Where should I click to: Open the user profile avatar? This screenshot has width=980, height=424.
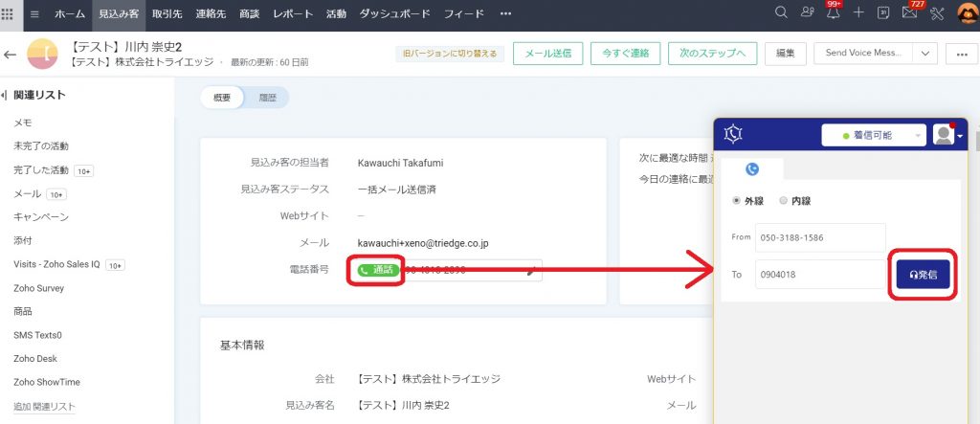pyautogui.click(x=967, y=13)
